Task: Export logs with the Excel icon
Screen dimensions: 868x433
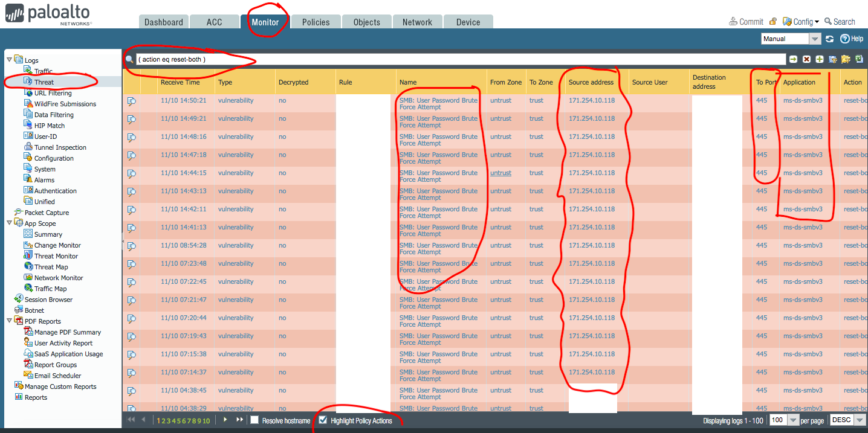Action: 858,59
